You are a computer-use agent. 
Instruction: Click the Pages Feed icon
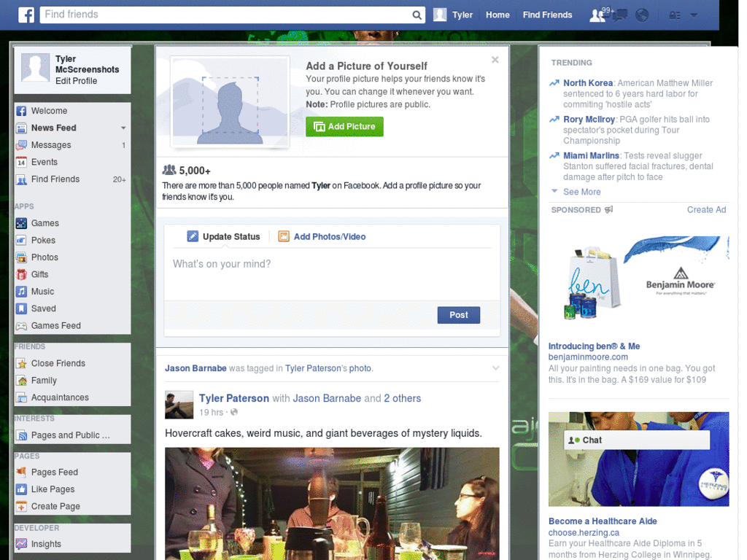[21, 472]
